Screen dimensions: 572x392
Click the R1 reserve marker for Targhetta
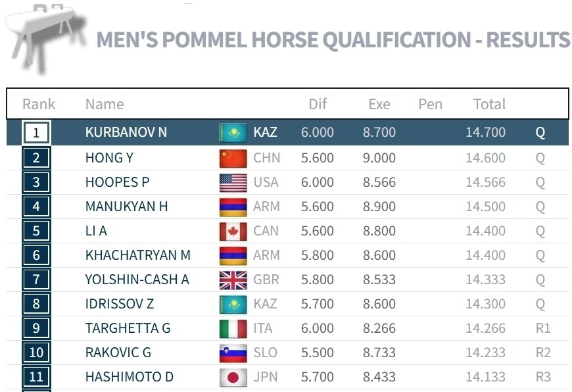click(542, 328)
